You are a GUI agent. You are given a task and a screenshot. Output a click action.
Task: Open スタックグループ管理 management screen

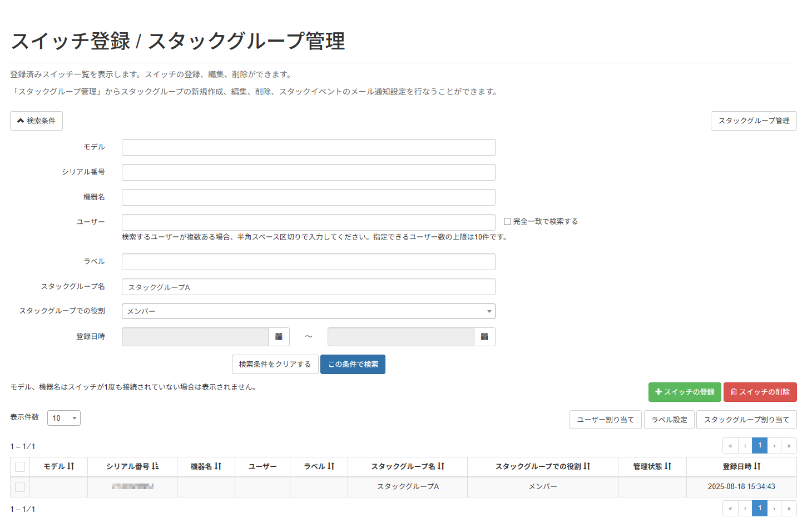click(x=754, y=121)
